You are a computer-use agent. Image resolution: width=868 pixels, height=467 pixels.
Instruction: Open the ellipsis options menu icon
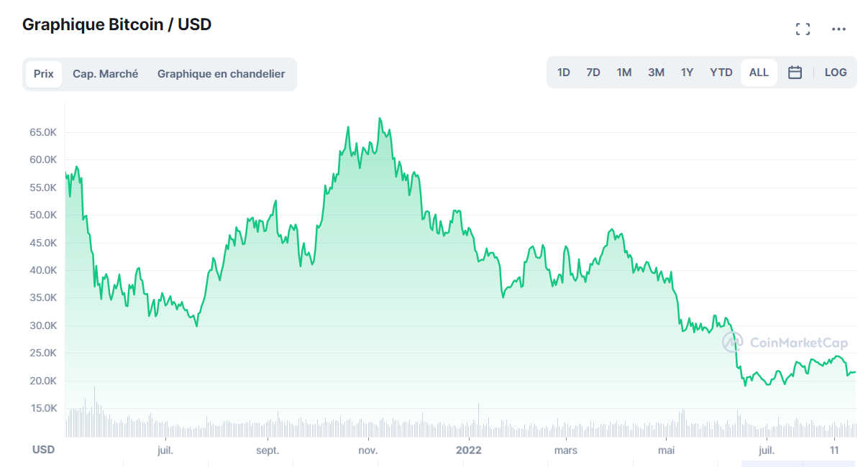(839, 29)
